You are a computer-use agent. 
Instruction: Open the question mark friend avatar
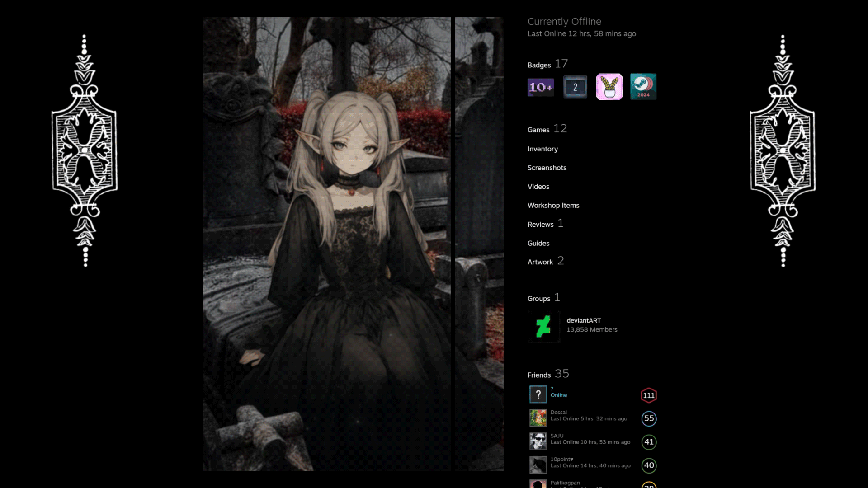pyautogui.click(x=538, y=394)
